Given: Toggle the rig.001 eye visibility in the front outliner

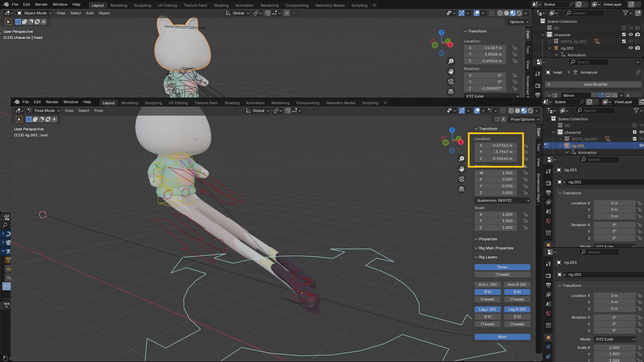Looking at the screenshot, I should (641, 146).
